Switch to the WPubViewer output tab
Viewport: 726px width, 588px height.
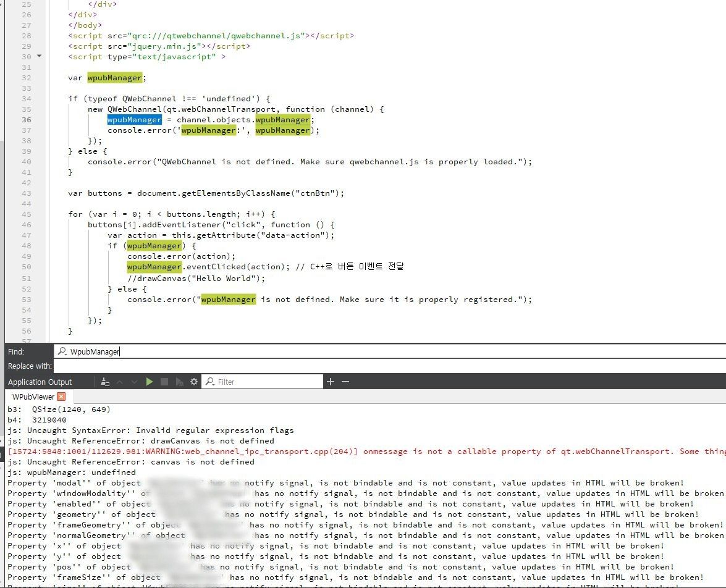33,397
